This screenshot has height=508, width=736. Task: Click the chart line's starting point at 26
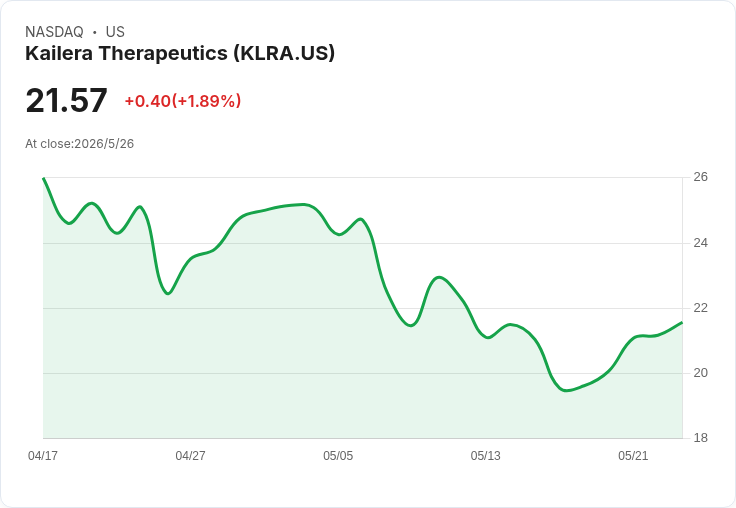(44, 178)
